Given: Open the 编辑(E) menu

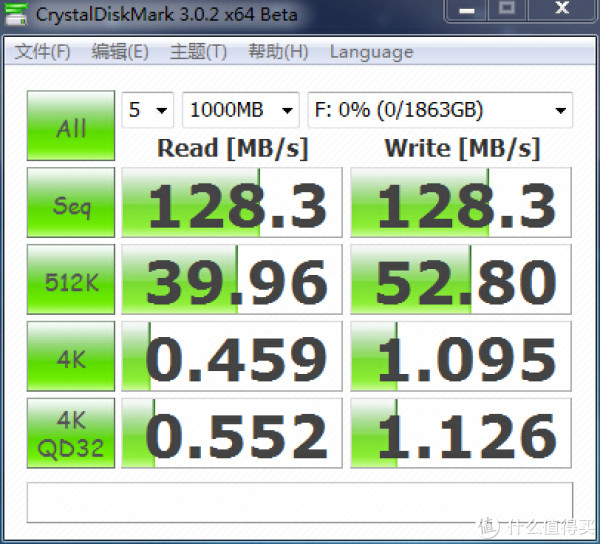Looking at the screenshot, I should click(120, 52).
